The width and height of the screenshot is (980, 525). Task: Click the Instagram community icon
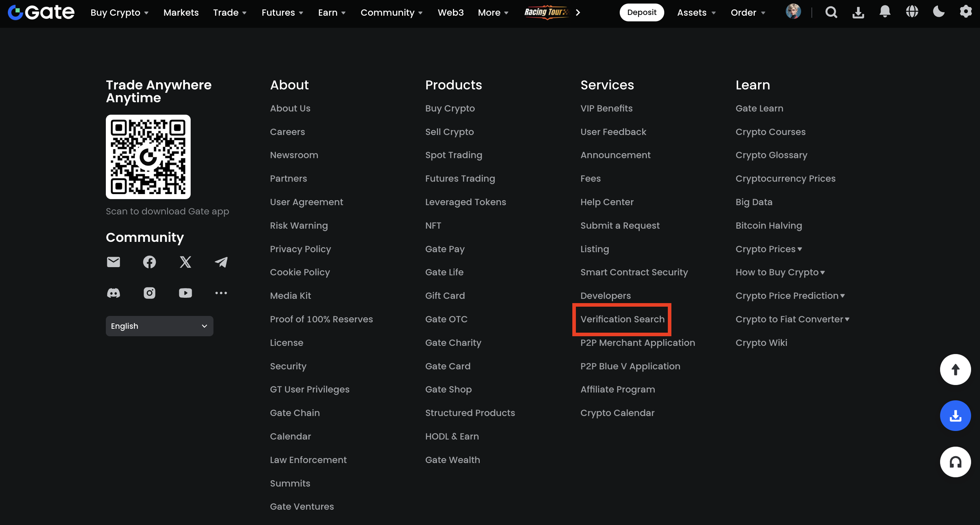click(x=149, y=293)
